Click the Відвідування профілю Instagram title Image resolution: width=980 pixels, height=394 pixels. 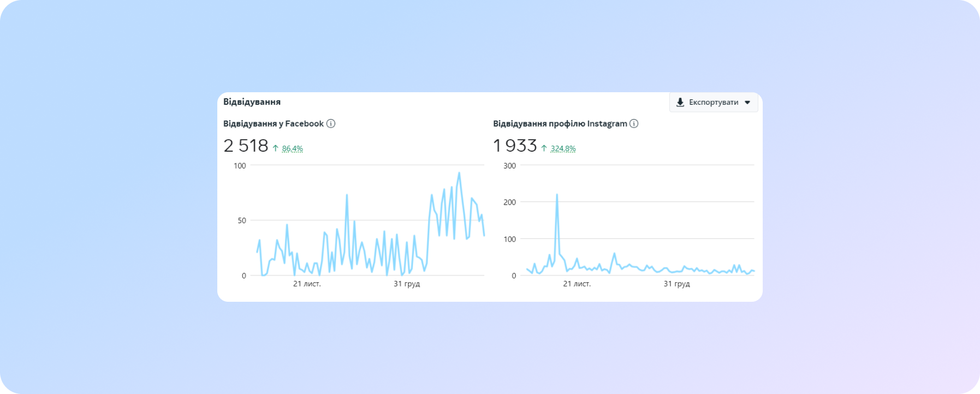[x=560, y=123]
